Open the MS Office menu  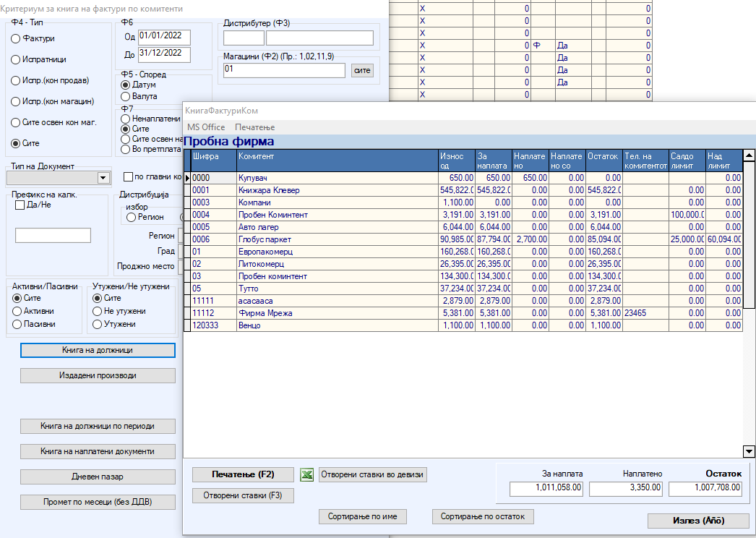pyautogui.click(x=206, y=127)
